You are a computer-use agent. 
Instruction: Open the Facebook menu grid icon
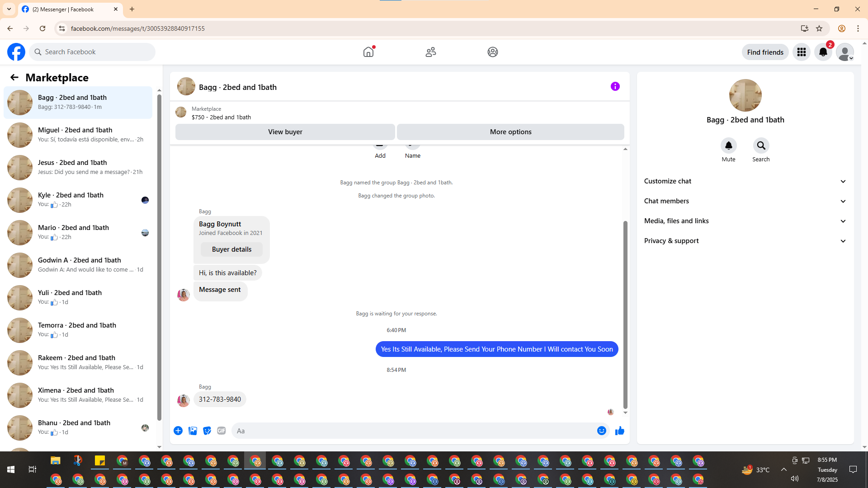(801, 52)
